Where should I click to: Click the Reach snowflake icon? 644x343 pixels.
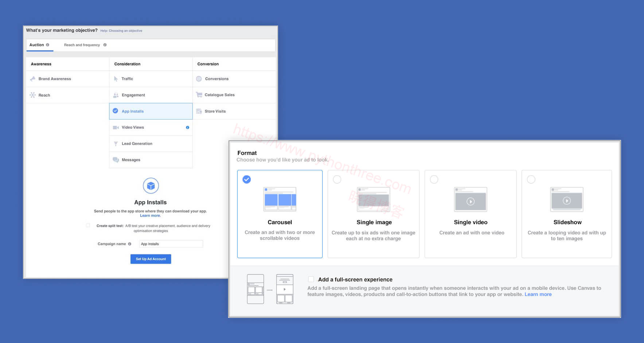33,95
